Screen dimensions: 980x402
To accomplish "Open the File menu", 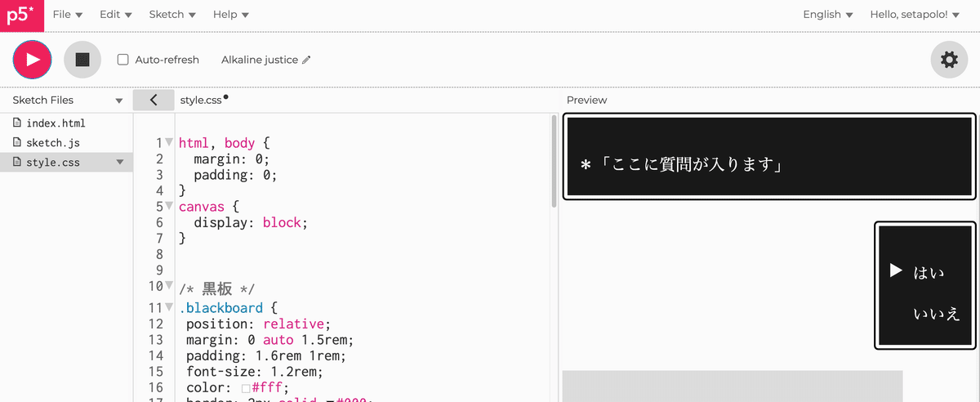I will click(68, 15).
